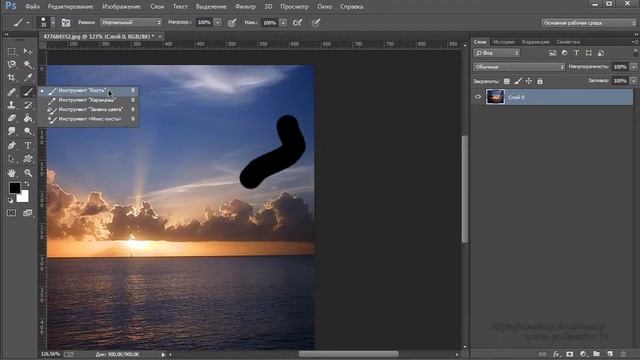640x360 pixels.
Task: Open the brush preset picker dropdown
Action: 53,23
